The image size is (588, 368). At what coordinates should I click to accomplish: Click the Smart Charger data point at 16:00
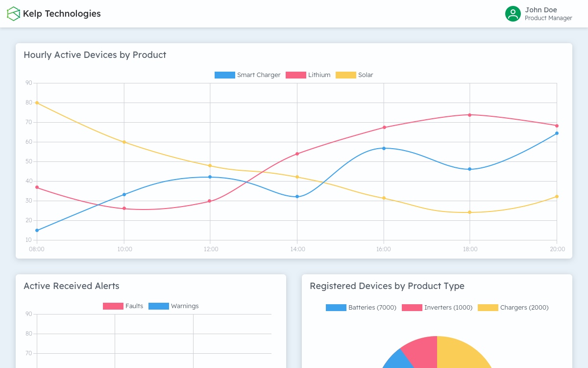(384, 148)
